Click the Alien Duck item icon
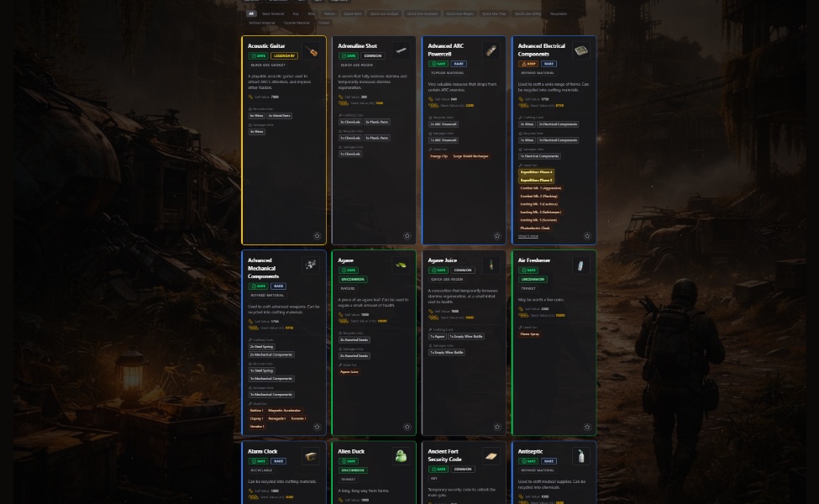 pos(402,456)
